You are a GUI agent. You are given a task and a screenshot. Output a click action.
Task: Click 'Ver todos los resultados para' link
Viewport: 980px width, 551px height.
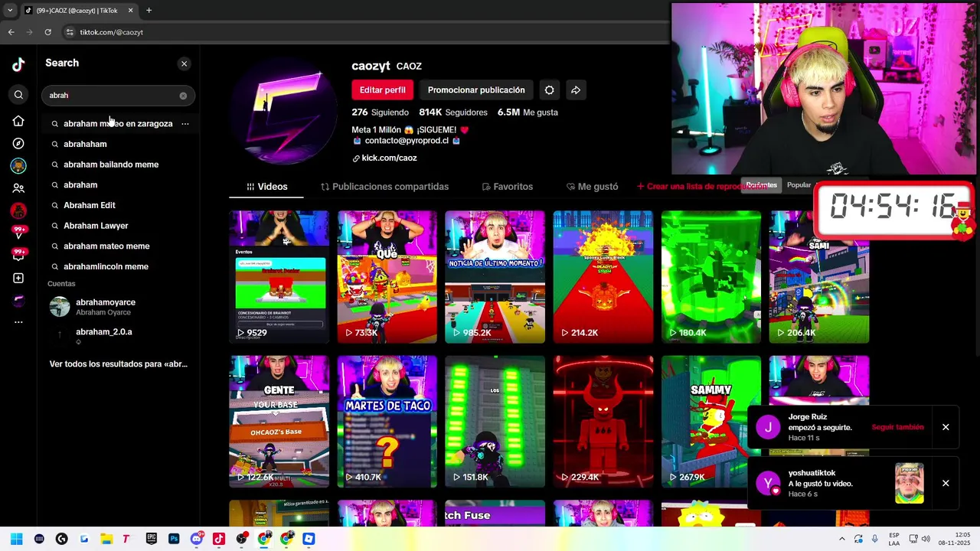[119, 364]
